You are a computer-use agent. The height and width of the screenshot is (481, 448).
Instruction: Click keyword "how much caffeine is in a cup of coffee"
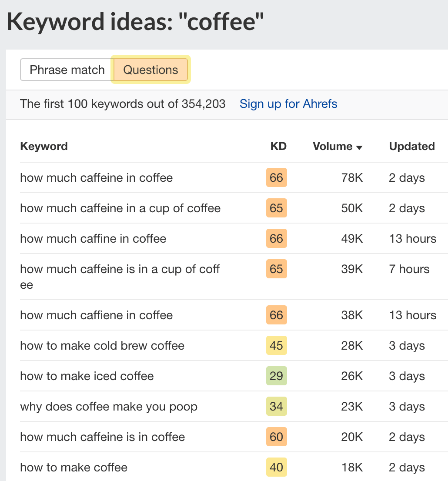[x=120, y=269]
